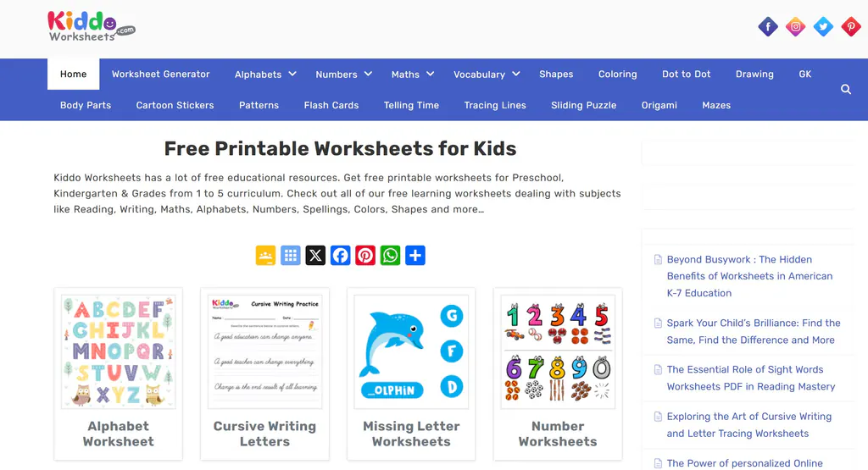Open the Drawing menu item

(754, 74)
